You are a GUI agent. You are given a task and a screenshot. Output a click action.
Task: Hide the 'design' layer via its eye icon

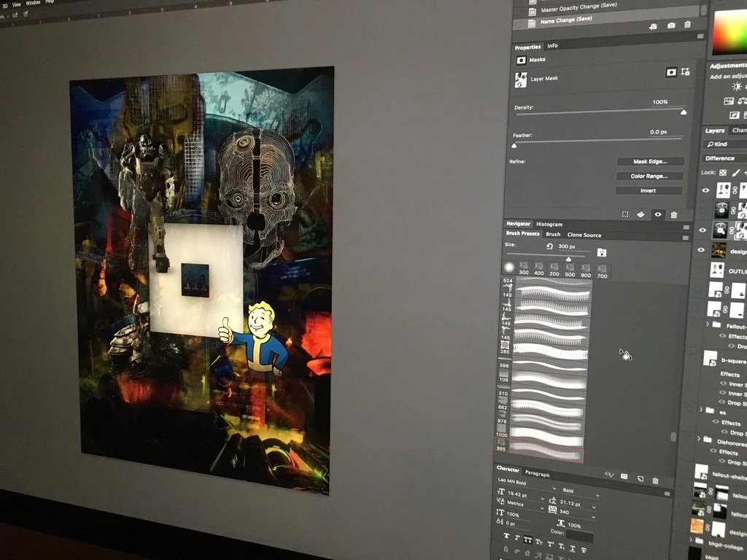pos(701,250)
